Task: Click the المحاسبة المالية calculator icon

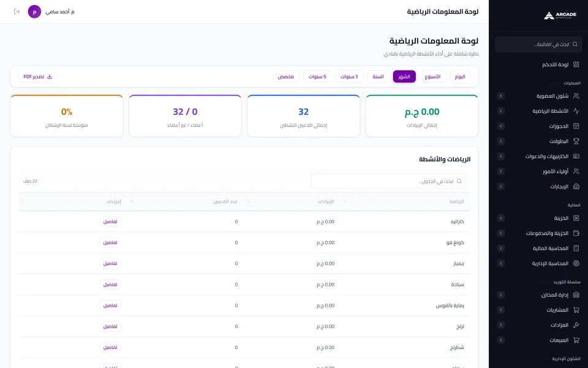Action: (x=576, y=248)
